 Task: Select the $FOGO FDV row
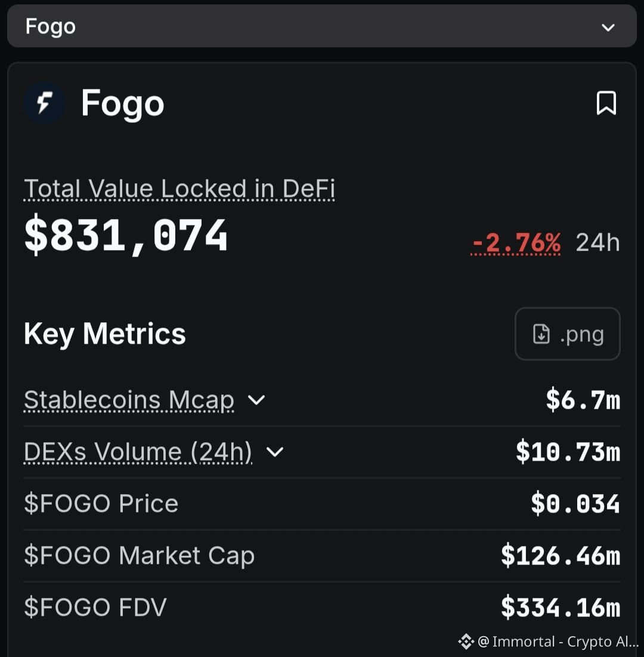pyautogui.click(x=321, y=607)
